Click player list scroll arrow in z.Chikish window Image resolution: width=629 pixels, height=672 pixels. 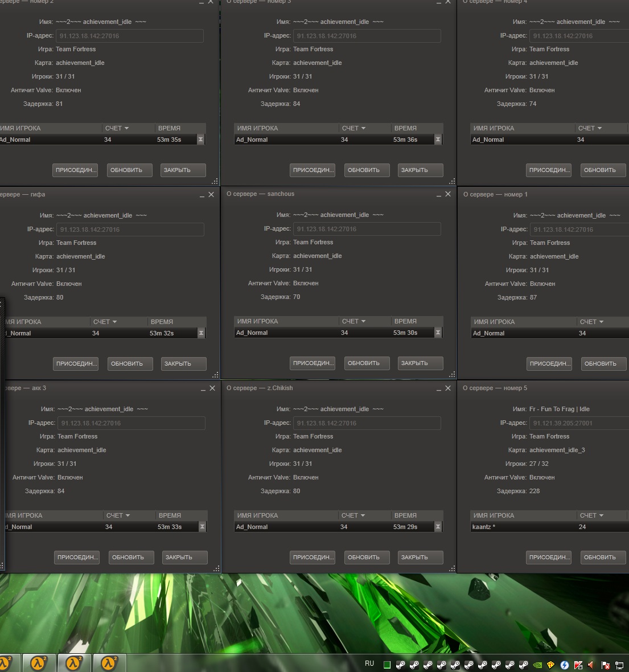438,527
